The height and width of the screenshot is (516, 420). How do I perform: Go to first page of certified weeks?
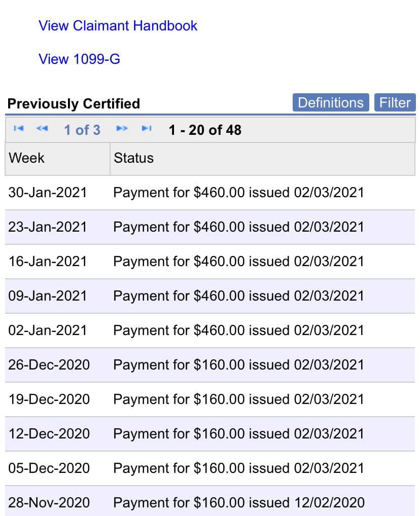click(x=18, y=128)
